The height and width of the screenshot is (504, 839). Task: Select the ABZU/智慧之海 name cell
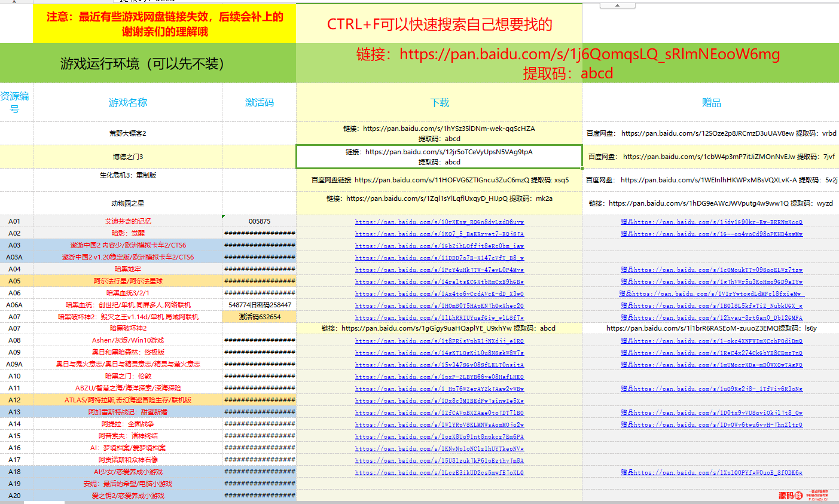coord(127,388)
